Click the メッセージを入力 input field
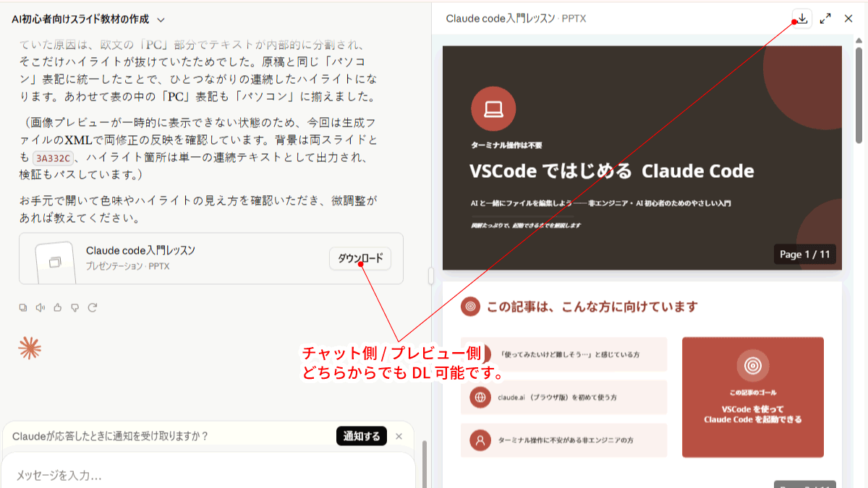868x488 pixels. 208,474
